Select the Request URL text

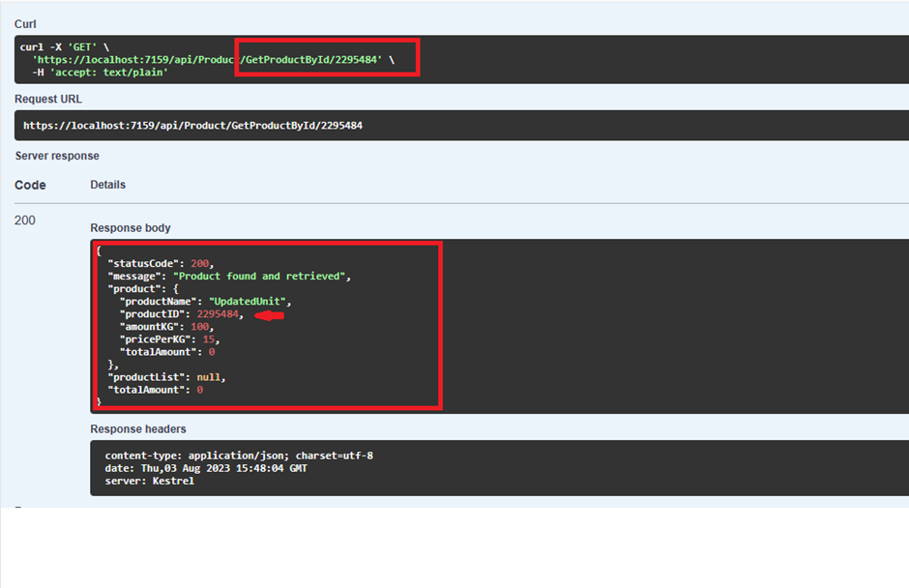[47, 99]
